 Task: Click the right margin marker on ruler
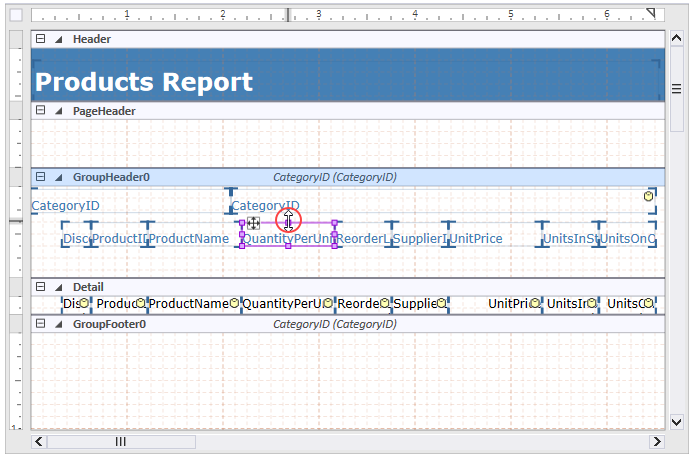(x=651, y=14)
